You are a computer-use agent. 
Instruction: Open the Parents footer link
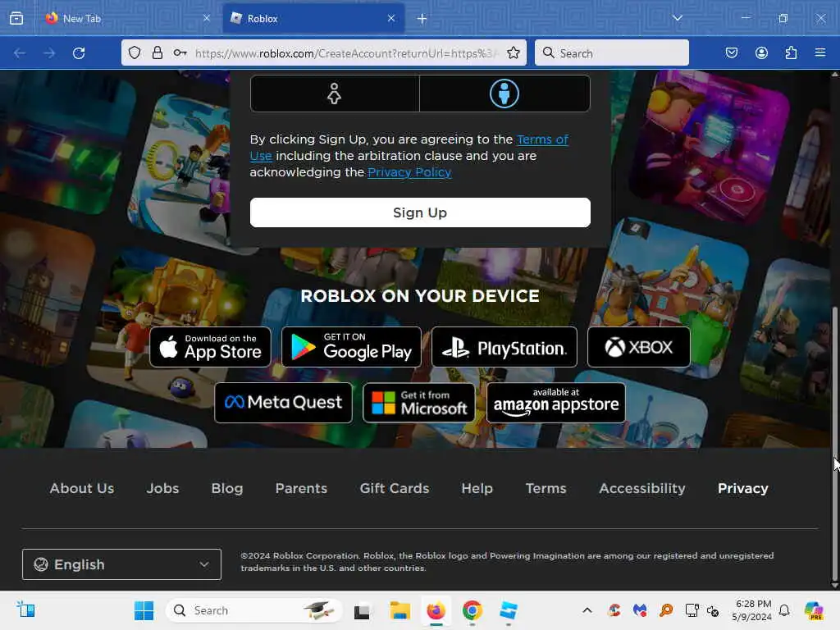click(x=301, y=489)
